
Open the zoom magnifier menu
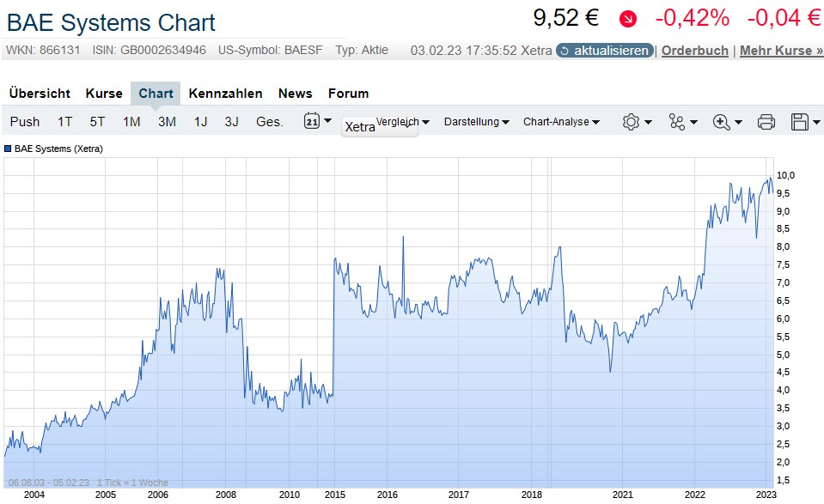(727, 122)
